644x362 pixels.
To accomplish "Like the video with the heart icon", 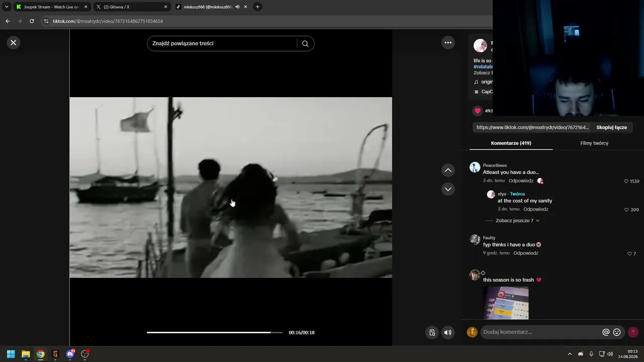I will [x=477, y=111].
